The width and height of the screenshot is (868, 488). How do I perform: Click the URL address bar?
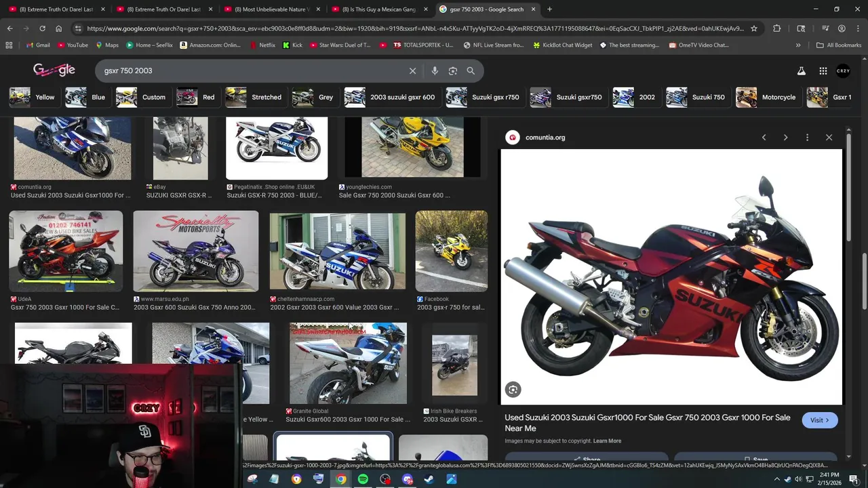pyautogui.click(x=415, y=28)
